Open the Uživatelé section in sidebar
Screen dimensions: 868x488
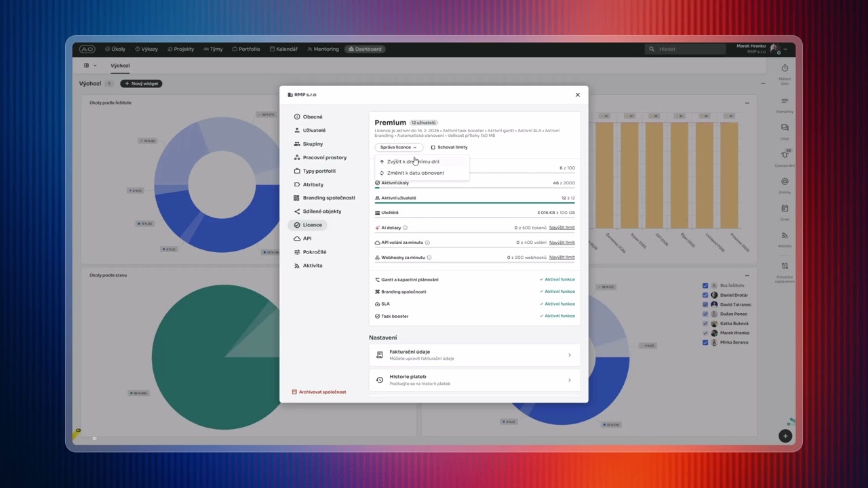[x=309, y=130]
